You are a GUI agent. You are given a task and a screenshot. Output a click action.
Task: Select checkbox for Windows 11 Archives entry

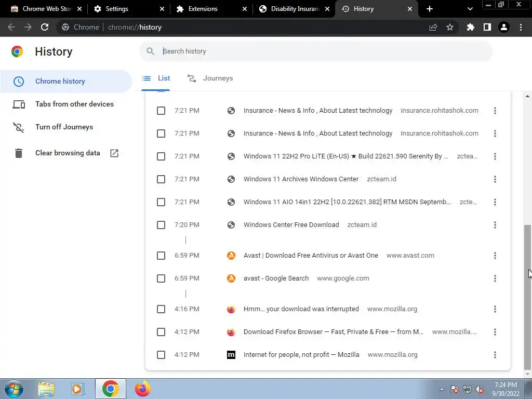click(x=161, y=179)
